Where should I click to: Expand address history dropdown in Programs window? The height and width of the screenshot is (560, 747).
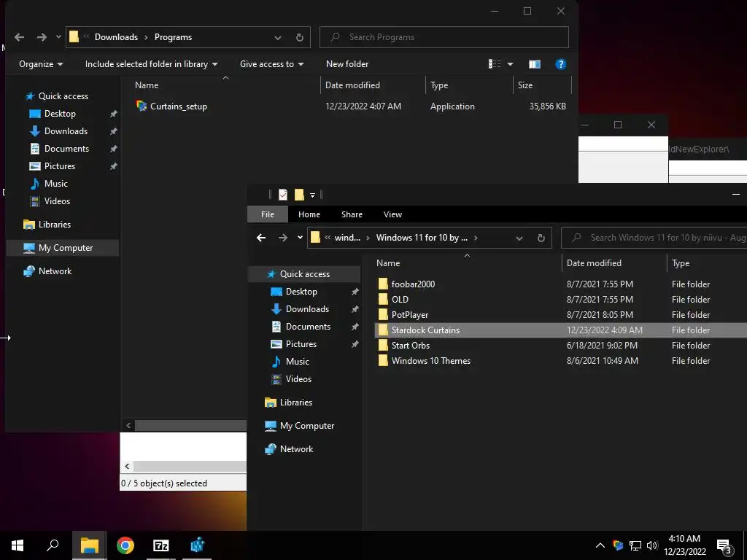click(x=278, y=37)
